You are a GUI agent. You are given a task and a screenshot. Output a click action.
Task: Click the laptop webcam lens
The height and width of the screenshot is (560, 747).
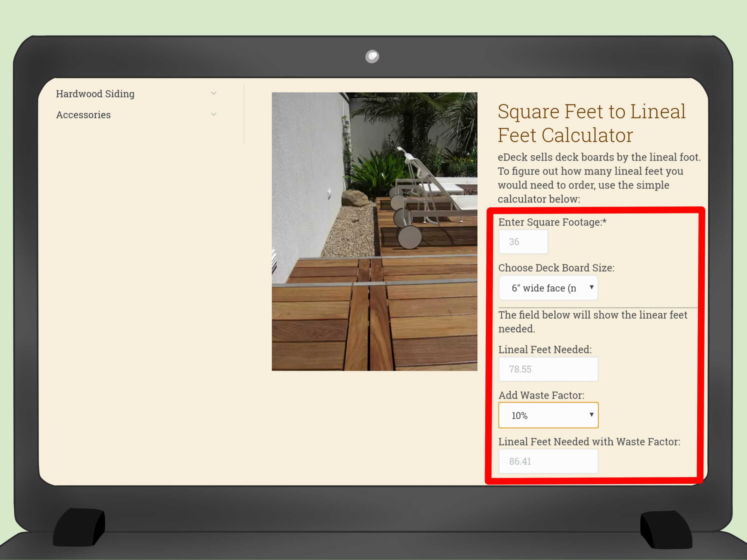(372, 56)
